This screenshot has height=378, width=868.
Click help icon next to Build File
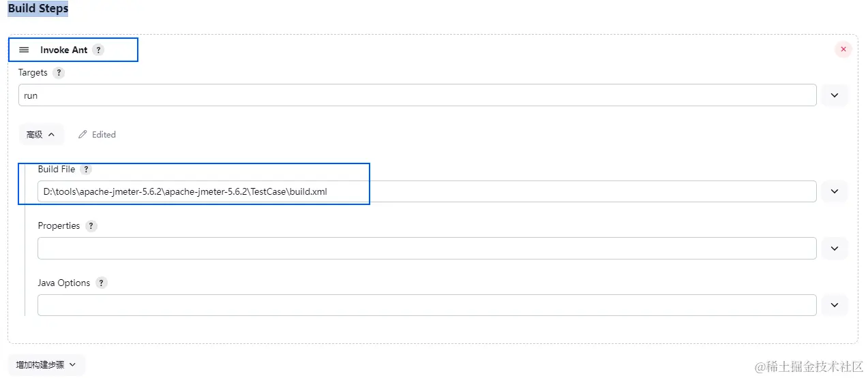[x=86, y=170]
